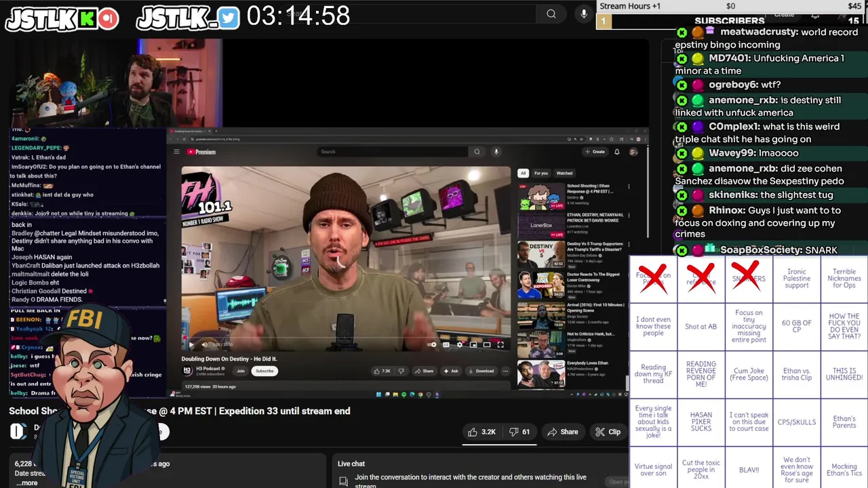This screenshot has width=868, height=488.
Task: Click the inner YouTube Search field
Action: [394, 152]
